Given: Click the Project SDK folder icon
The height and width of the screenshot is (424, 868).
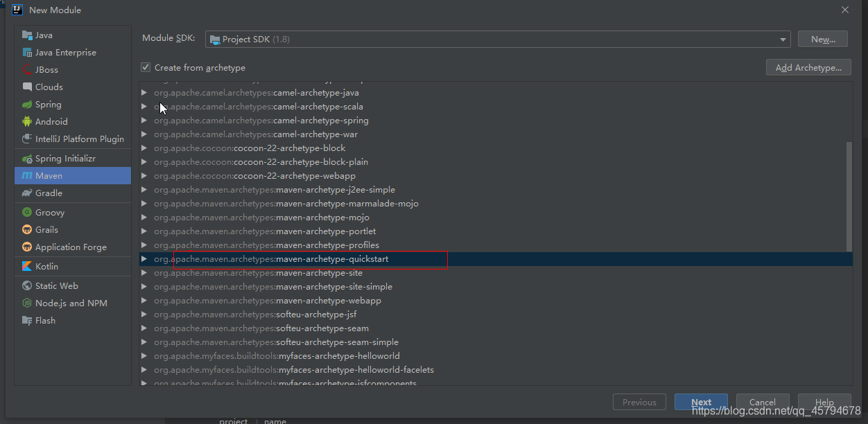Looking at the screenshot, I should [215, 39].
